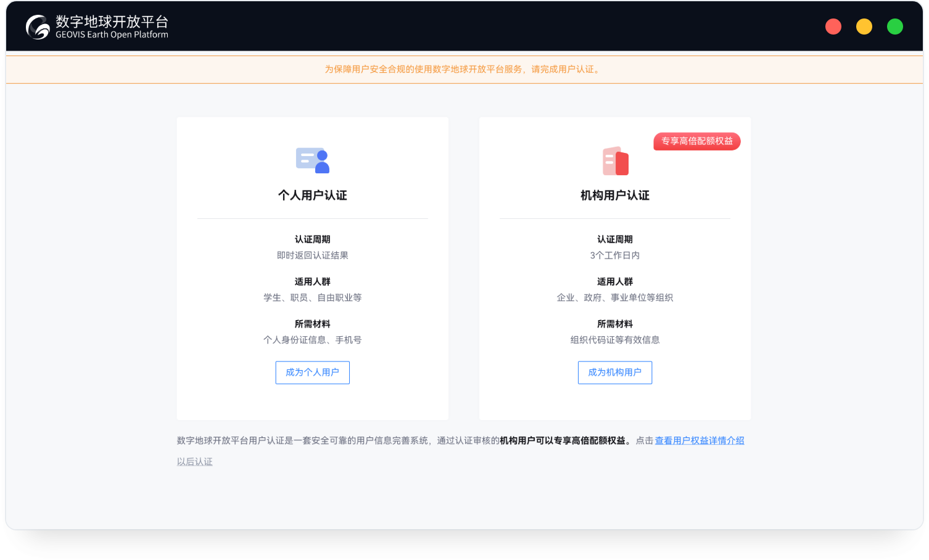Click the green window control dot

(895, 27)
